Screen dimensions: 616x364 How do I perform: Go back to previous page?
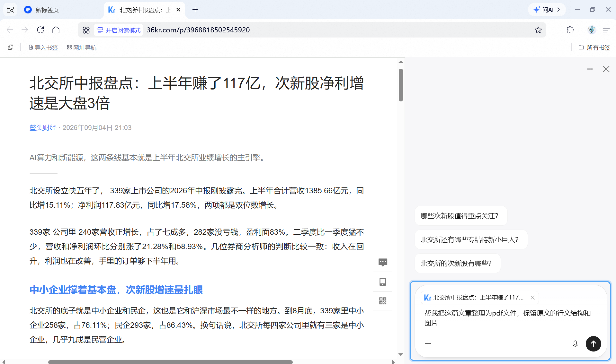click(10, 30)
